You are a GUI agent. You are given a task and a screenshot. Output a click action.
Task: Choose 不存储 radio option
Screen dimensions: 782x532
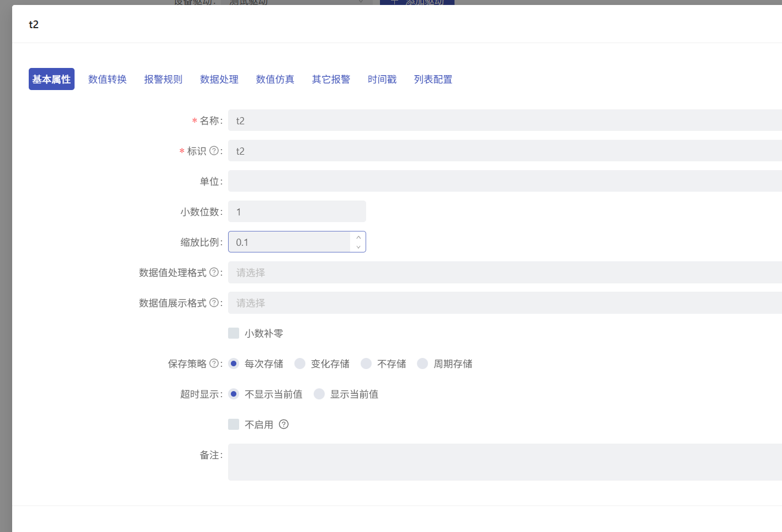pyautogui.click(x=366, y=364)
